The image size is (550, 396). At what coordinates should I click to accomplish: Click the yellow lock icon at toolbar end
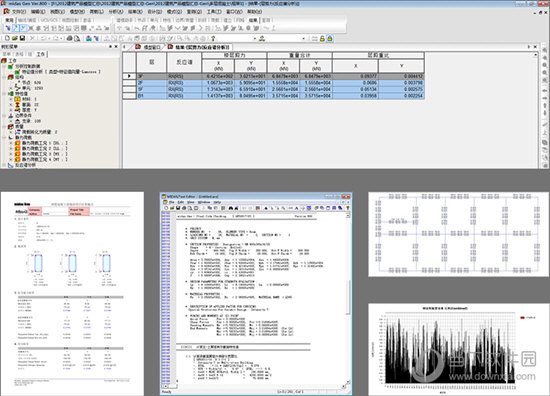(330, 39)
